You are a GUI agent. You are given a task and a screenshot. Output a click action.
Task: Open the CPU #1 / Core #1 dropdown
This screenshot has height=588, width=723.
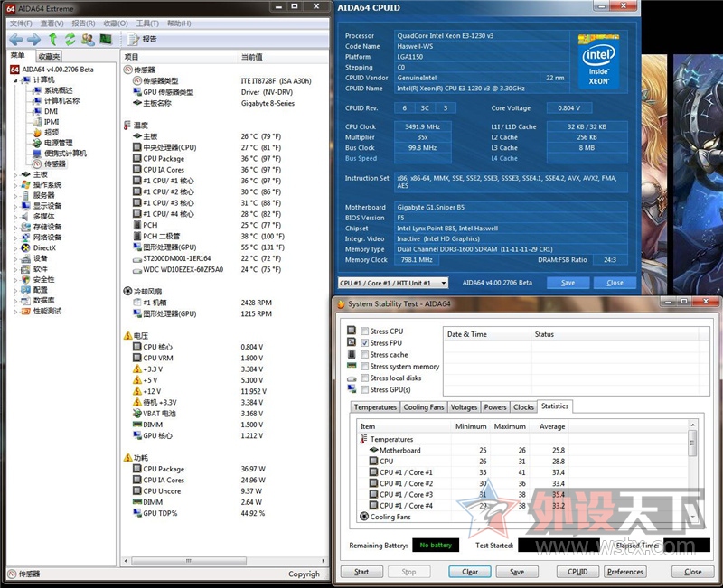point(393,283)
